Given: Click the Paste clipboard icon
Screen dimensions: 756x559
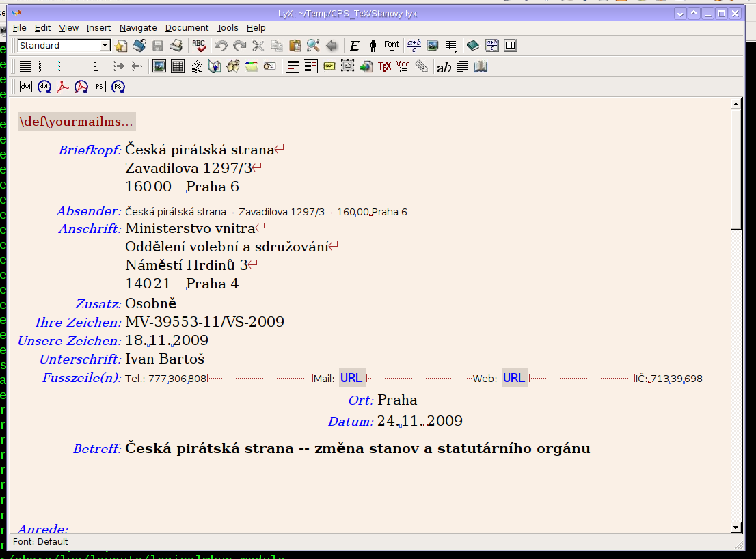Looking at the screenshot, I should pyautogui.click(x=295, y=46).
